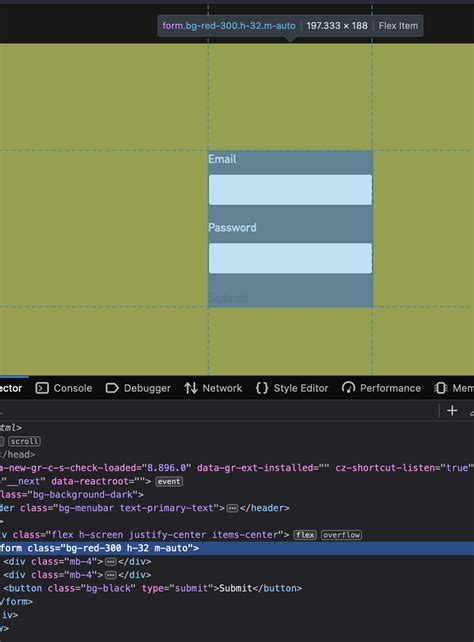Open the Network tab
This screenshot has width=474, height=642.
click(x=213, y=388)
